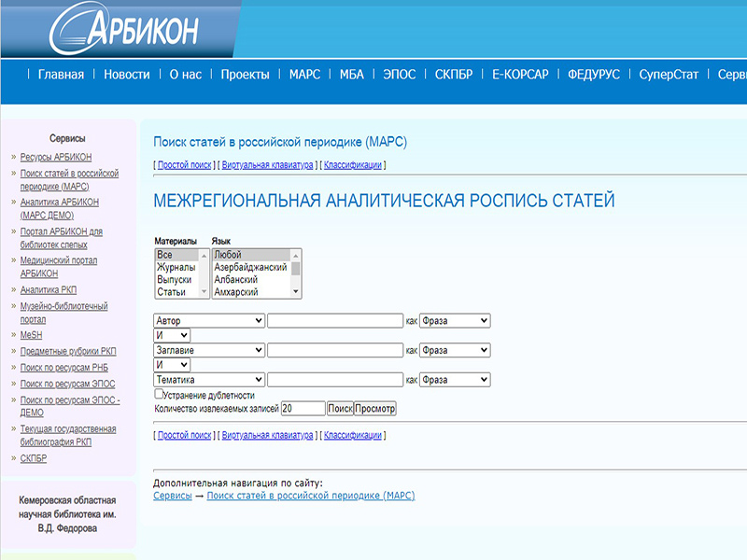This screenshot has width=747, height=560.
Task: Focus the Тематика search text field
Action: pos(335,380)
